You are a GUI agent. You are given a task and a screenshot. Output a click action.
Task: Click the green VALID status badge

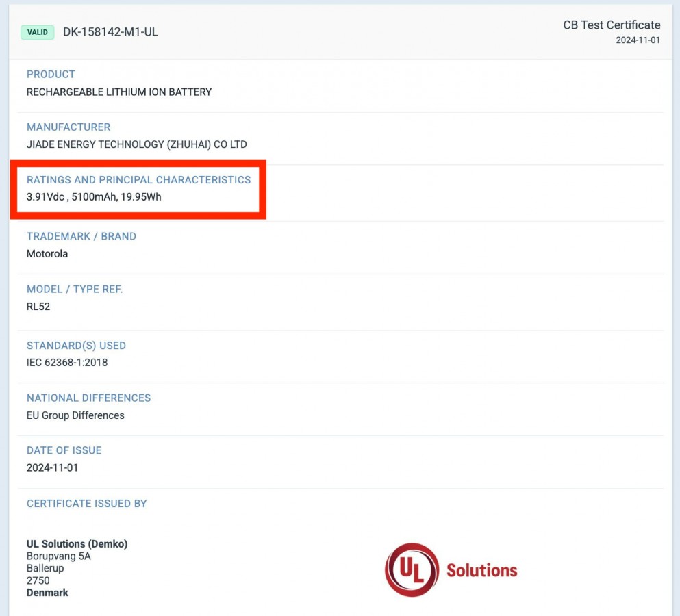click(x=37, y=32)
